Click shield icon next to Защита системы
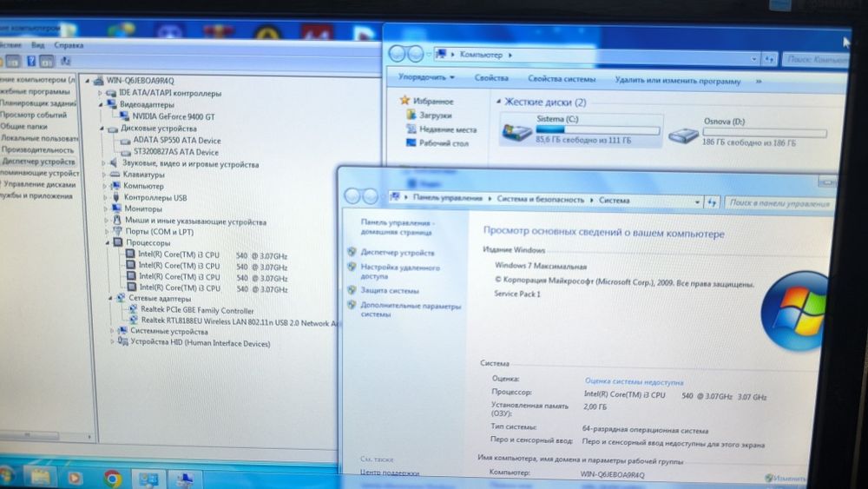This screenshot has width=868, height=489. pos(352,289)
